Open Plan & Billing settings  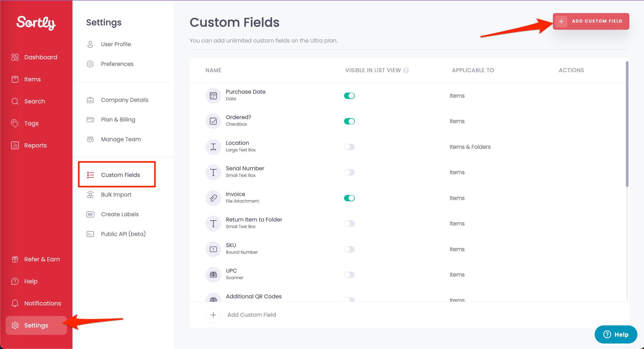118,119
